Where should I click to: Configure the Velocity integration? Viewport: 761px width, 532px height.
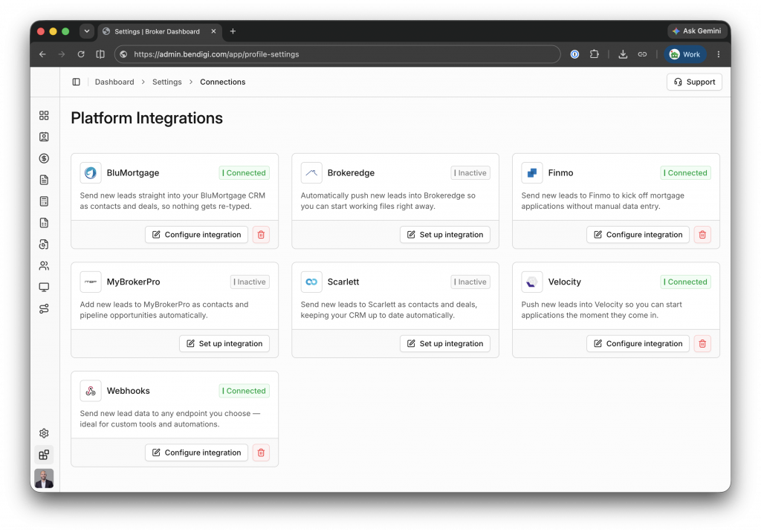[638, 344]
